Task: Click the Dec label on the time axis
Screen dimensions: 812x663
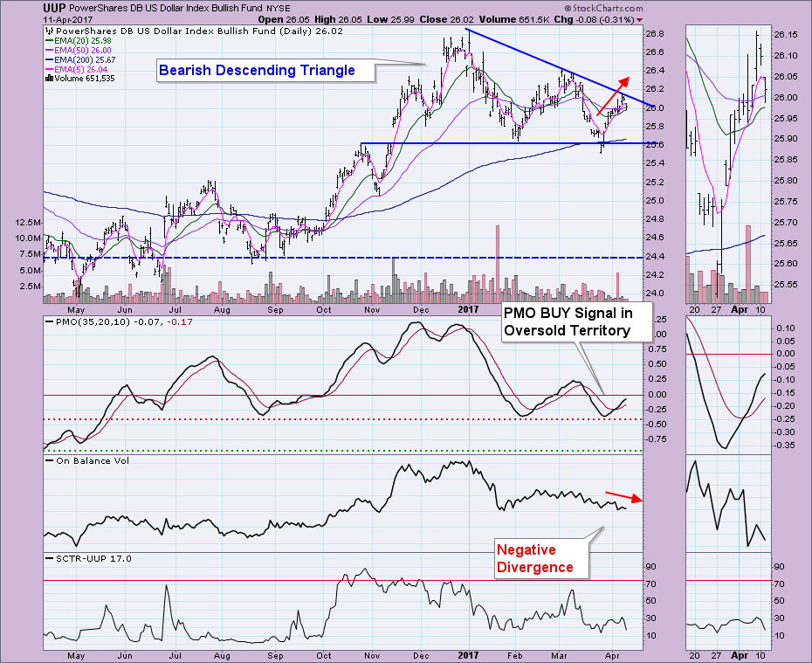Action: click(422, 307)
